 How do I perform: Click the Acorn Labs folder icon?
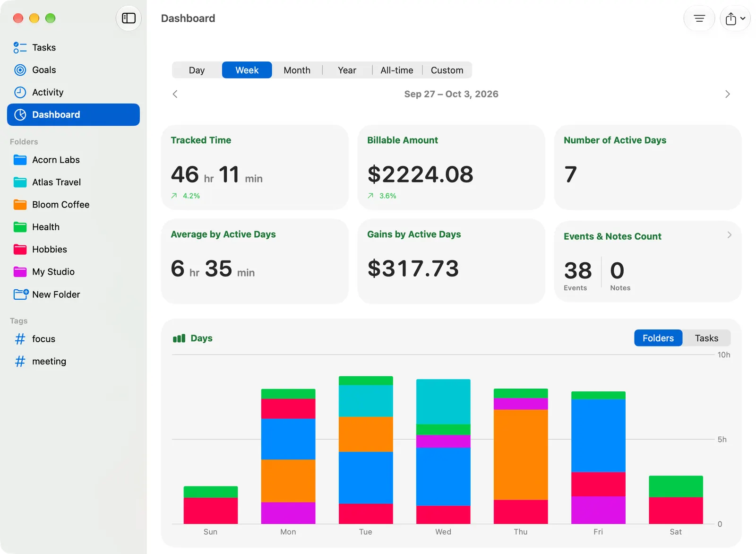click(x=20, y=160)
